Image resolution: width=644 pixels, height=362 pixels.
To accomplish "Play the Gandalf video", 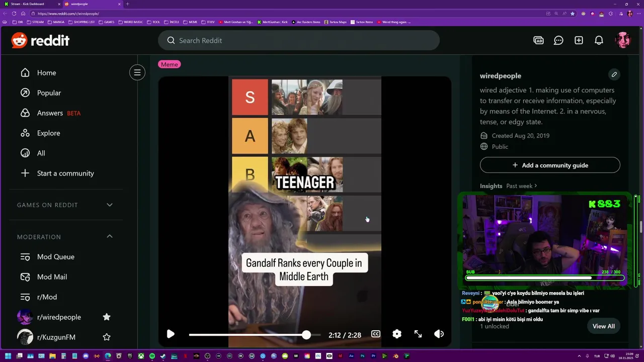I will tap(171, 334).
